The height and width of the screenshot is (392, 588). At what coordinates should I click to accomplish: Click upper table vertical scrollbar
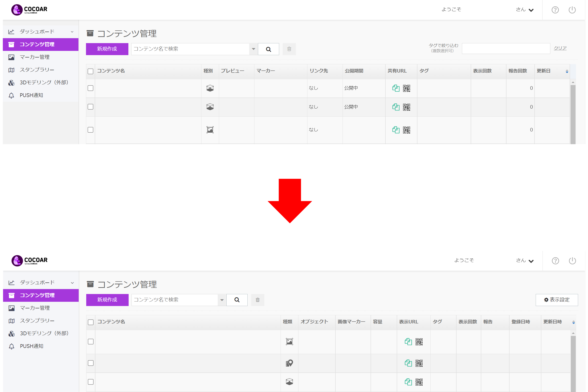573,114
